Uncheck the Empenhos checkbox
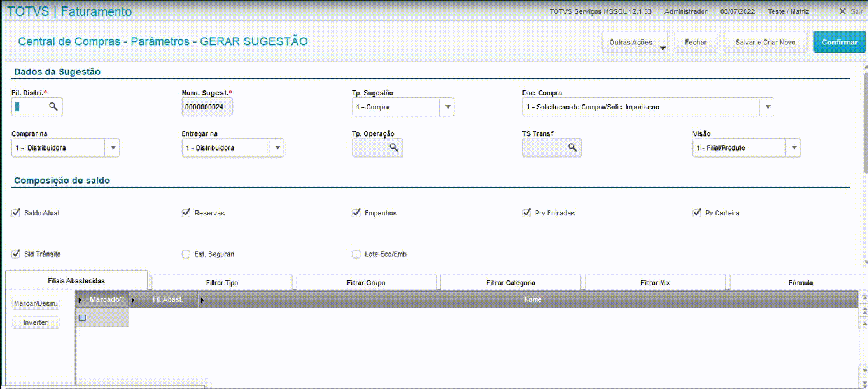Screen dimensions: 868x389 coord(356,213)
